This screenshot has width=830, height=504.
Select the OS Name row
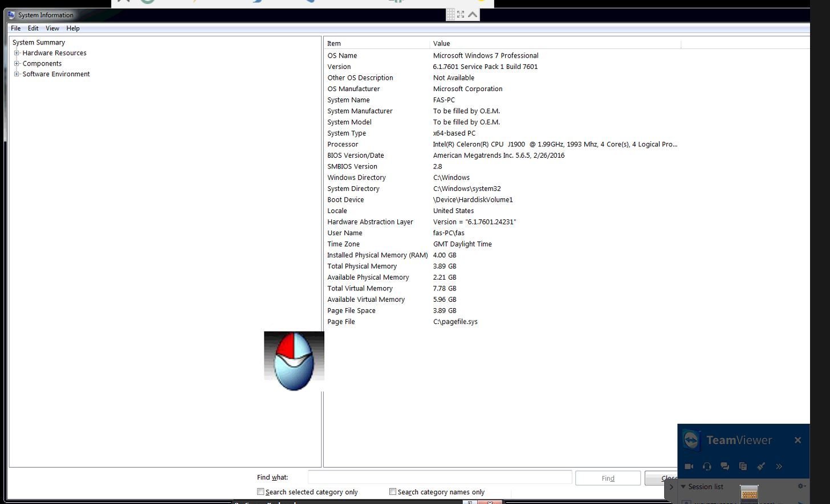502,56
